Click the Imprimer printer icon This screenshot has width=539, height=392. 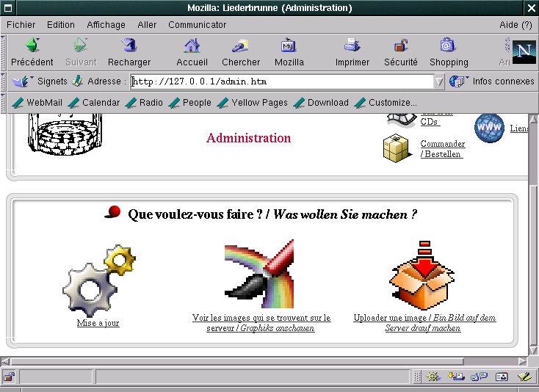pyautogui.click(x=352, y=46)
